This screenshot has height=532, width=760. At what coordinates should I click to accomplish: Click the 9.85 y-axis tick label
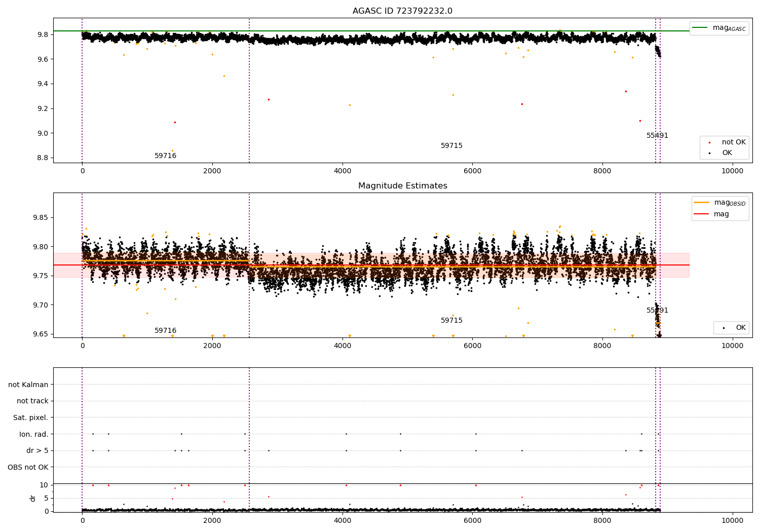(x=41, y=218)
